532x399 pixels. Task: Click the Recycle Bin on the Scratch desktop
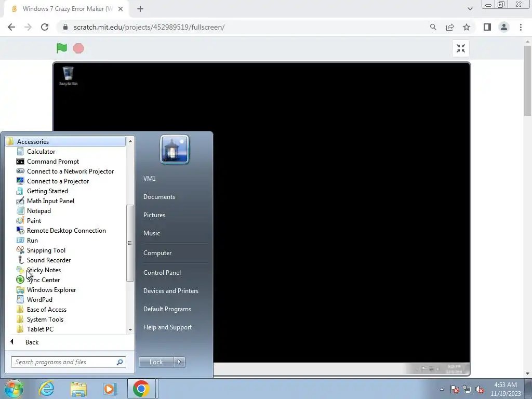(68, 76)
